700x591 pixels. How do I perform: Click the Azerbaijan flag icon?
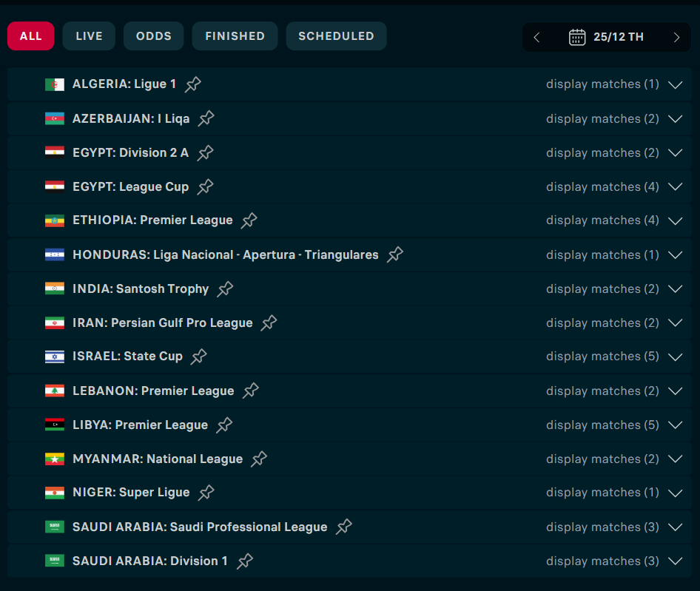coord(55,119)
